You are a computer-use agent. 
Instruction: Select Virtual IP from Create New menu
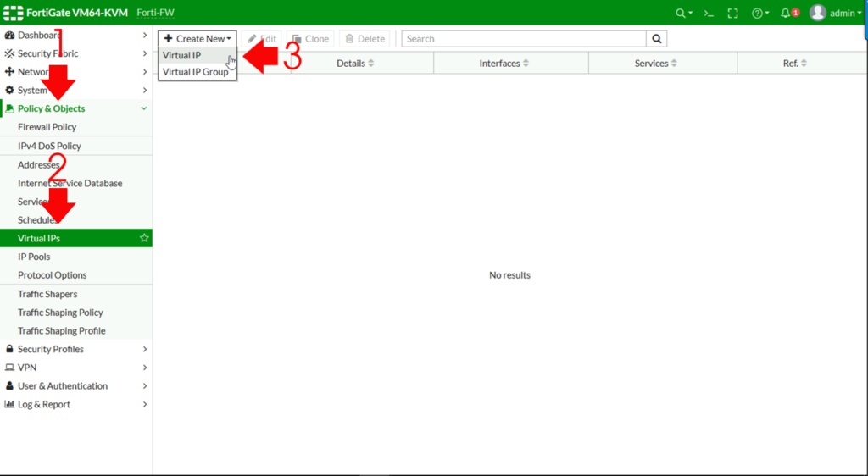click(182, 56)
